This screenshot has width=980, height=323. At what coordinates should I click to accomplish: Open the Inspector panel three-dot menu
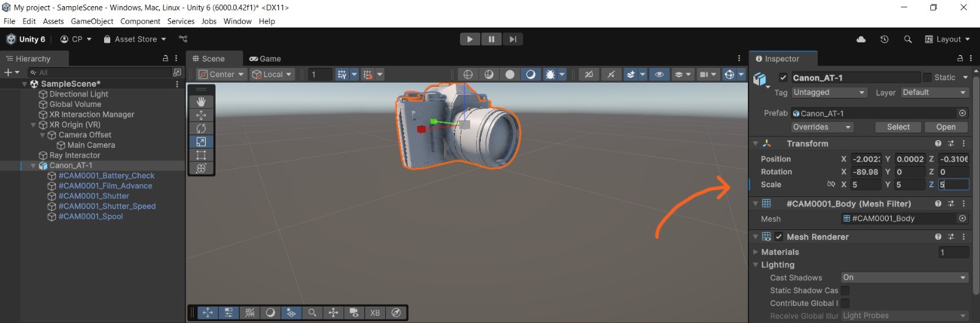tap(971, 59)
